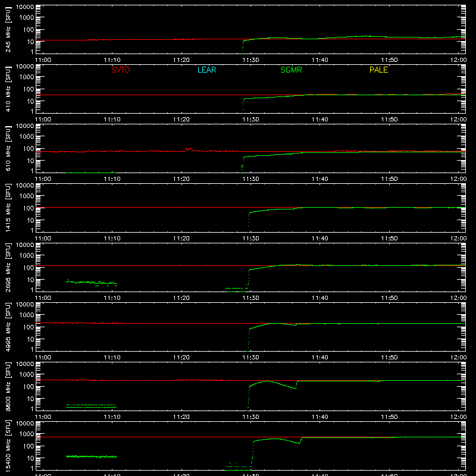
Task: Click the early green trace in 15400 MHz panel
Action: tap(92, 456)
